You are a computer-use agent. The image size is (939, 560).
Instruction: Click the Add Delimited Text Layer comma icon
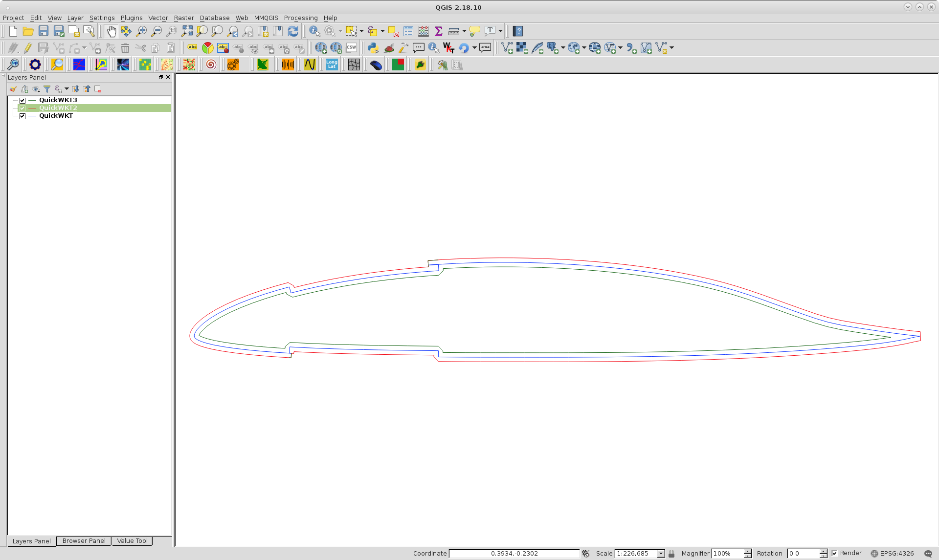pyautogui.click(x=631, y=48)
